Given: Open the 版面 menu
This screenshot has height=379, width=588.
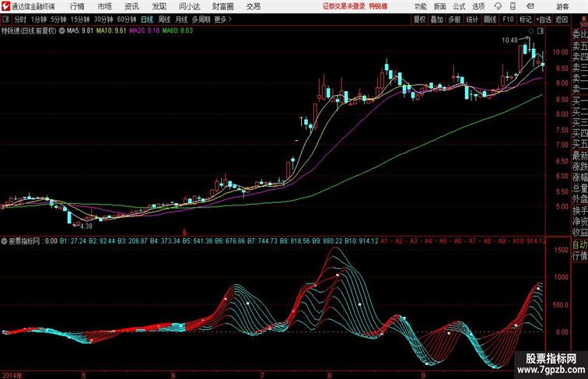Looking at the screenshot, I should (x=440, y=6).
